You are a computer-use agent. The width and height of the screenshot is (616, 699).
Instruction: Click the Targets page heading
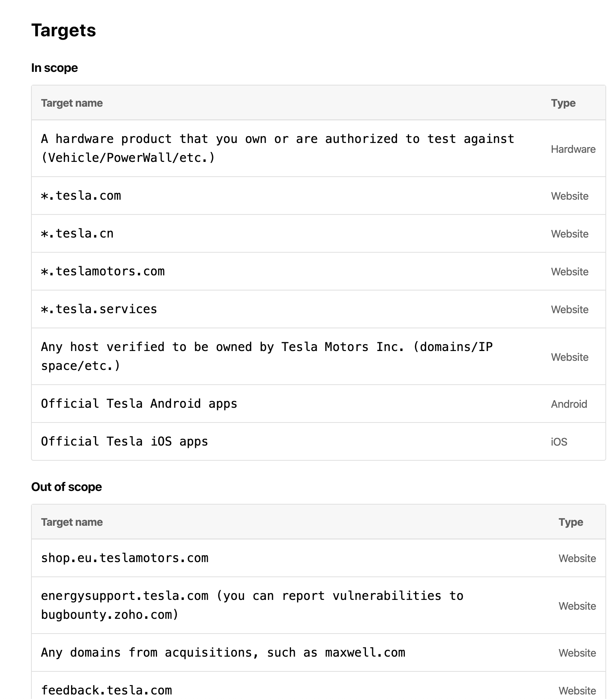tap(64, 30)
